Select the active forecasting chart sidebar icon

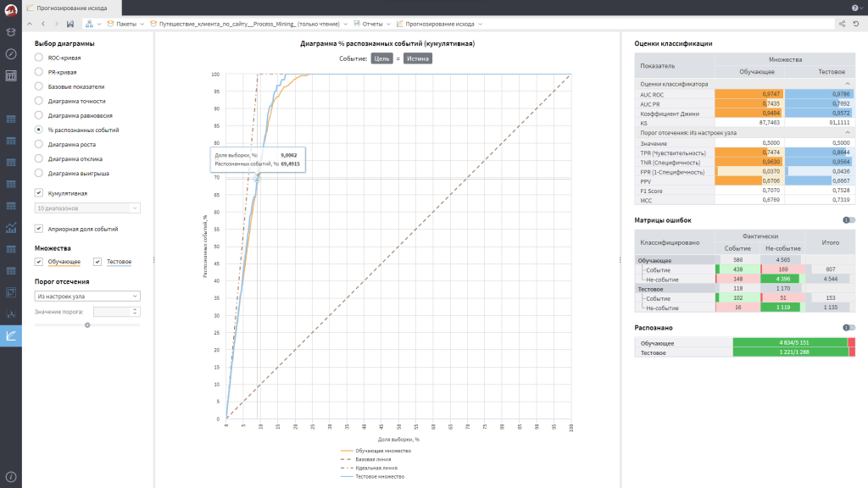tap(10, 335)
